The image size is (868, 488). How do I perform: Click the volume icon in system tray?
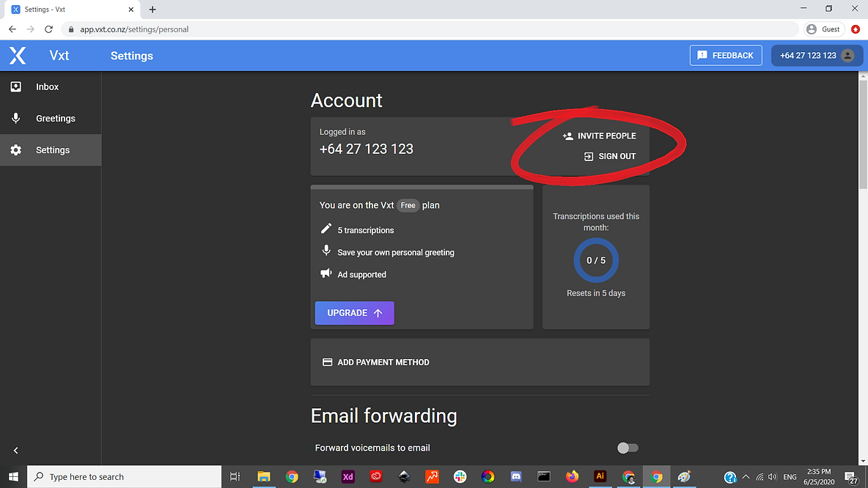tap(772, 477)
